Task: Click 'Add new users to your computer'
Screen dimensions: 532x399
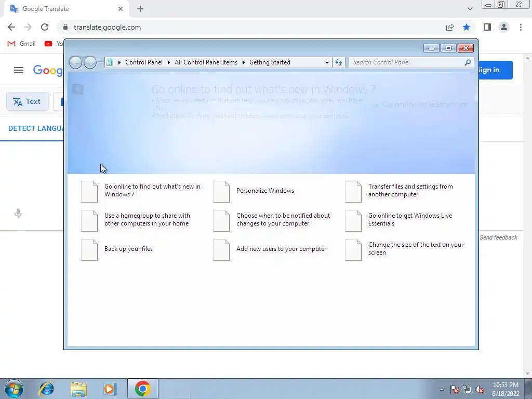Action: point(281,249)
